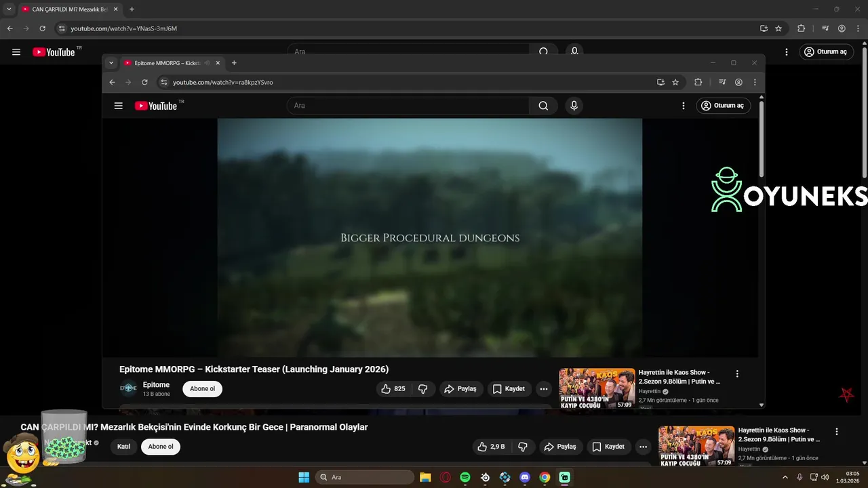Show hidden system tray icons chevron
The image size is (868, 488).
pos(785,477)
